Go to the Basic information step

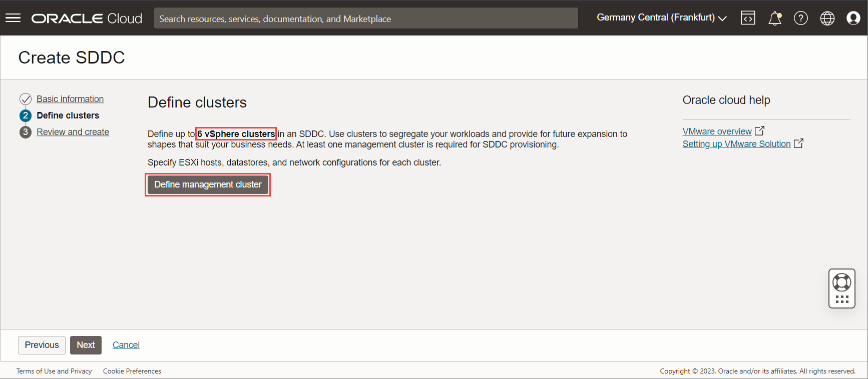pyautogui.click(x=70, y=99)
